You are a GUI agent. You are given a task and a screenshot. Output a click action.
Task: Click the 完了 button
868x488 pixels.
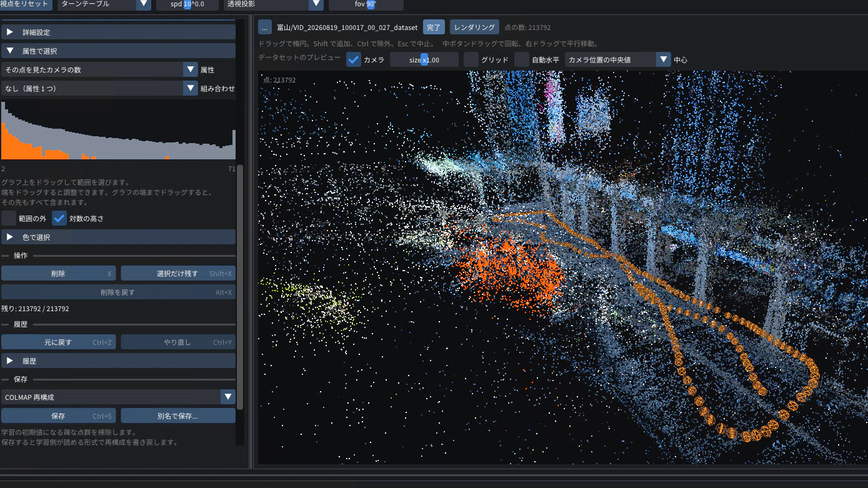(434, 27)
